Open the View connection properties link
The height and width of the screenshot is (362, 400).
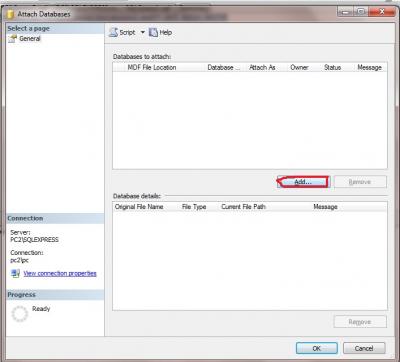[x=60, y=273]
